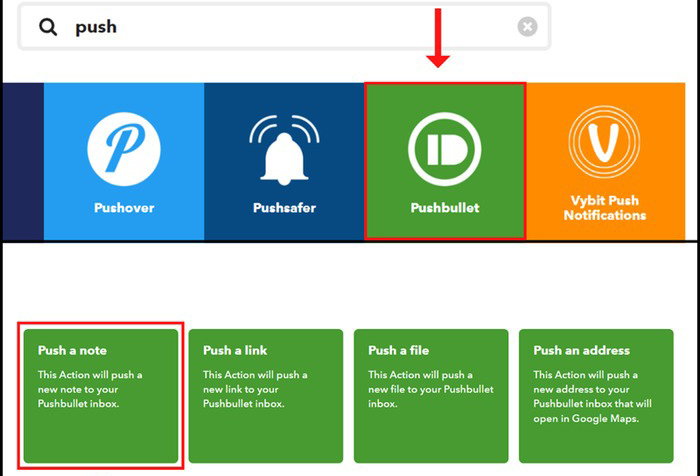This screenshot has height=476, width=700.
Task: Choose the "Push a link" action
Action: click(266, 396)
